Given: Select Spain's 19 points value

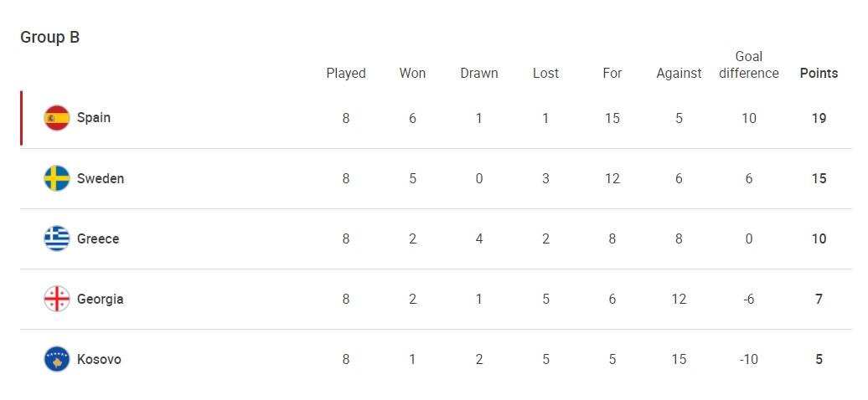Looking at the screenshot, I should point(819,118).
